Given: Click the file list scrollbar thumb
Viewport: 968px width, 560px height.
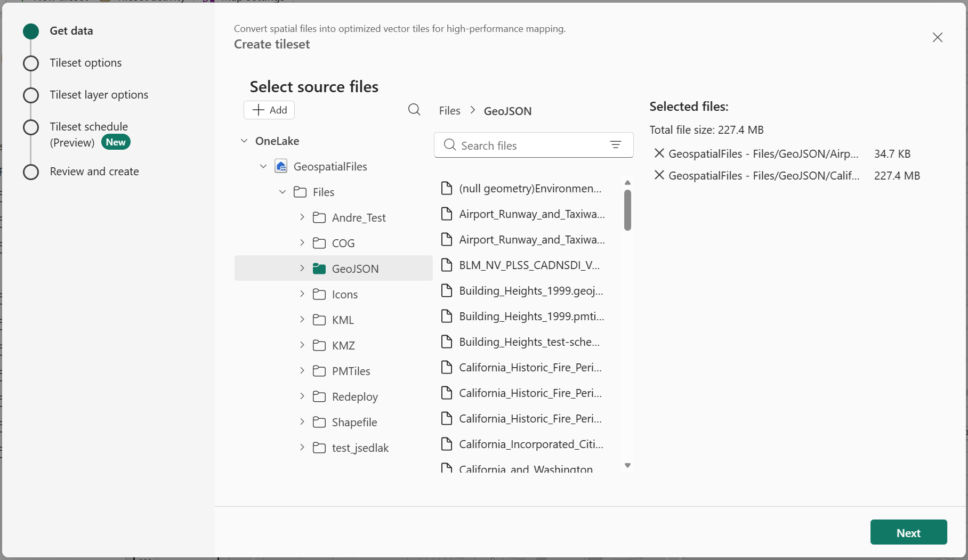Looking at the screenshot, I should (627, 210).
